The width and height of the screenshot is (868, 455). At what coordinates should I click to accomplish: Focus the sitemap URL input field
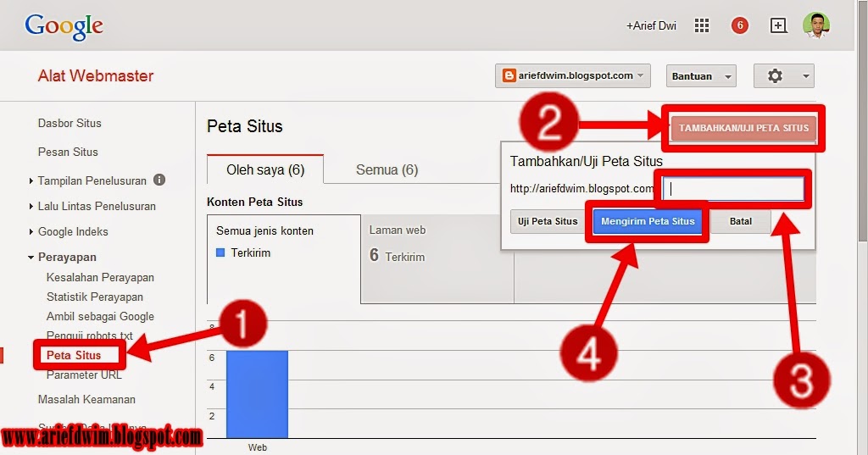tap(733, 189)
